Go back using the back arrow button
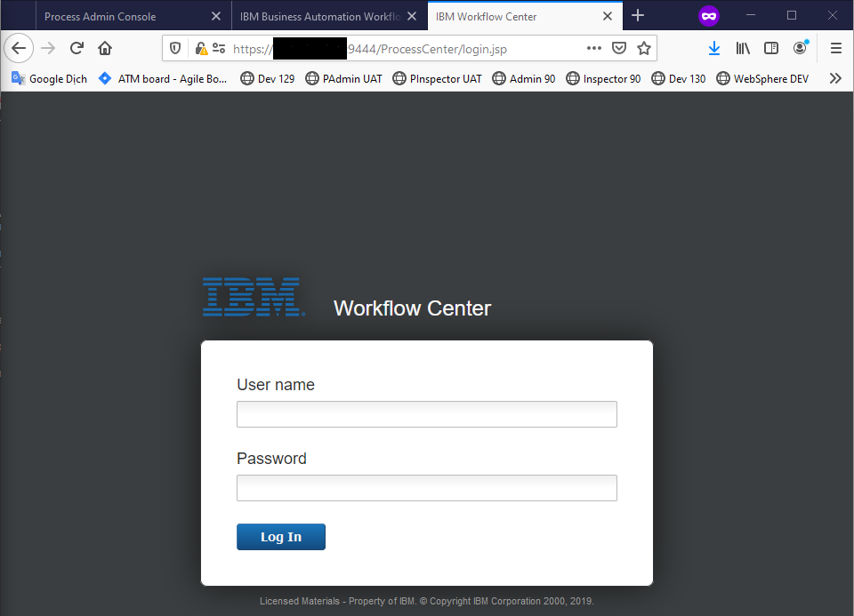 [19, 48]
